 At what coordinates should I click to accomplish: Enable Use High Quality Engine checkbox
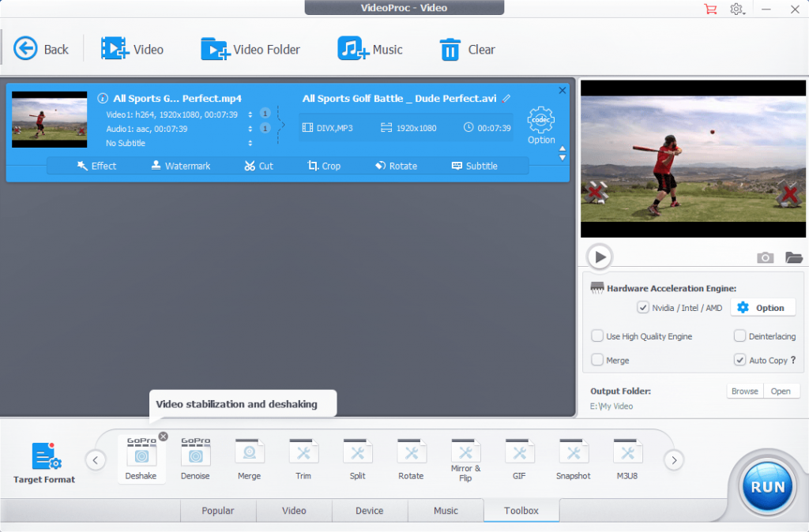(x=597, y=336)
